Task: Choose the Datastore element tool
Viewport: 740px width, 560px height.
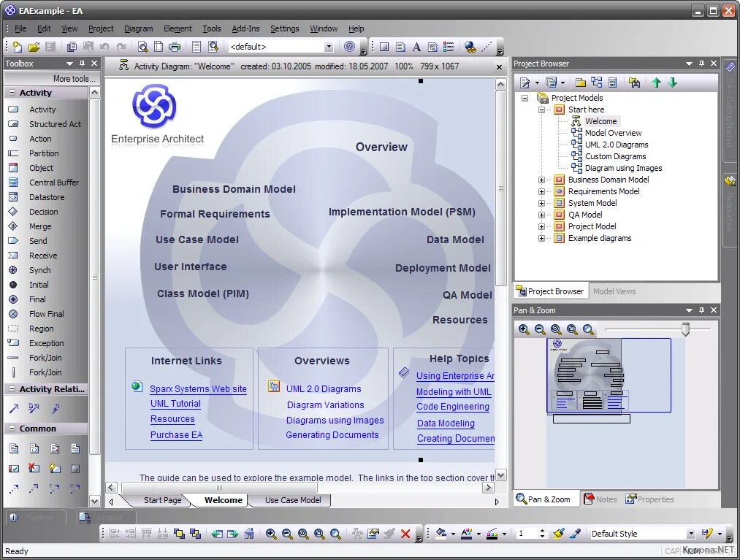Action: pos(47,197)
